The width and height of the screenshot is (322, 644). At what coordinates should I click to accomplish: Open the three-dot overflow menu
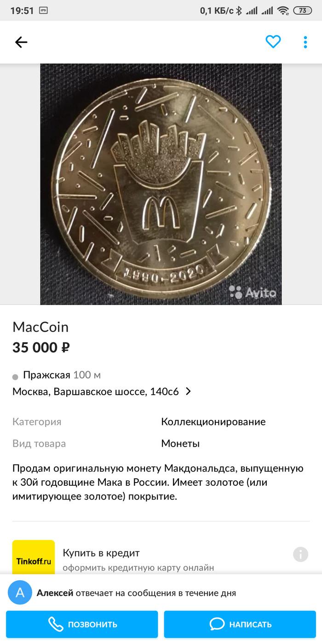tap(305, 42)
